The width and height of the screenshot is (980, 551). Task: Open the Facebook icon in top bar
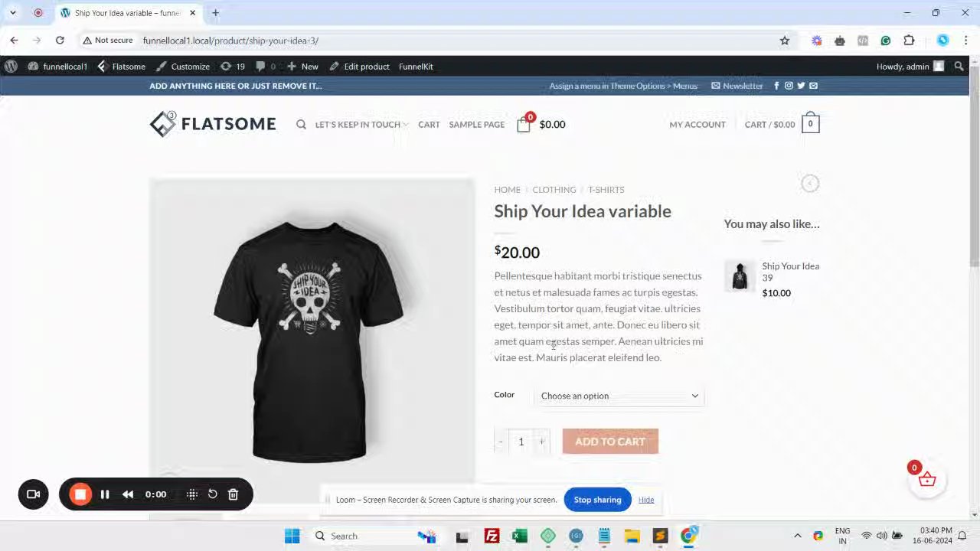pyautogui.click(x=776, y=86)
